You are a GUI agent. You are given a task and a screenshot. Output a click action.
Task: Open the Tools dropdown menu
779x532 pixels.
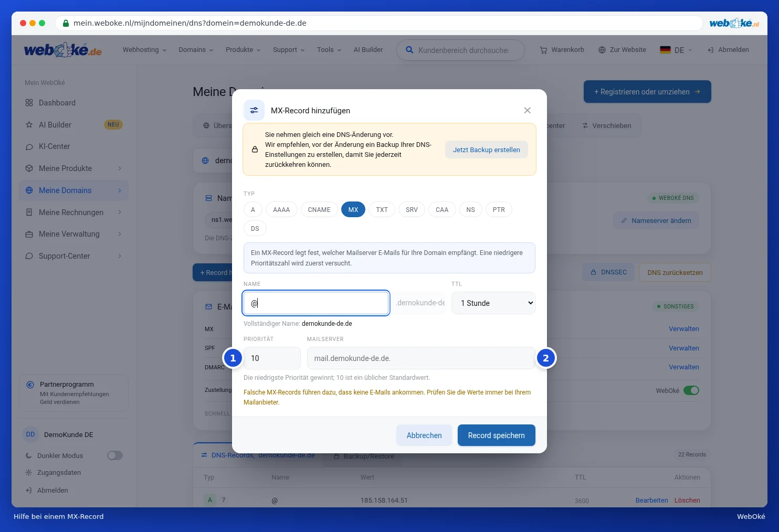(x=329, y=50)
